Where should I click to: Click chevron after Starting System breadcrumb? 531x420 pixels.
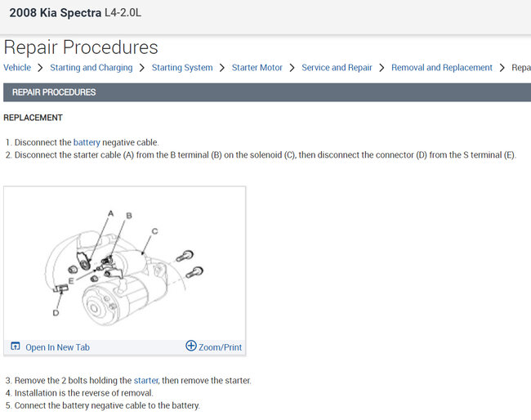[x=222, y=68]
